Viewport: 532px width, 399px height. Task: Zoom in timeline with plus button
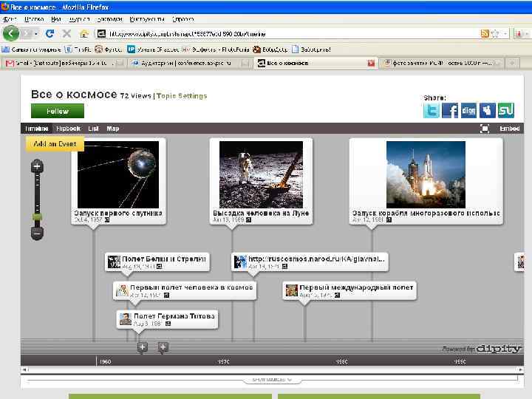[x=37, y=166]
